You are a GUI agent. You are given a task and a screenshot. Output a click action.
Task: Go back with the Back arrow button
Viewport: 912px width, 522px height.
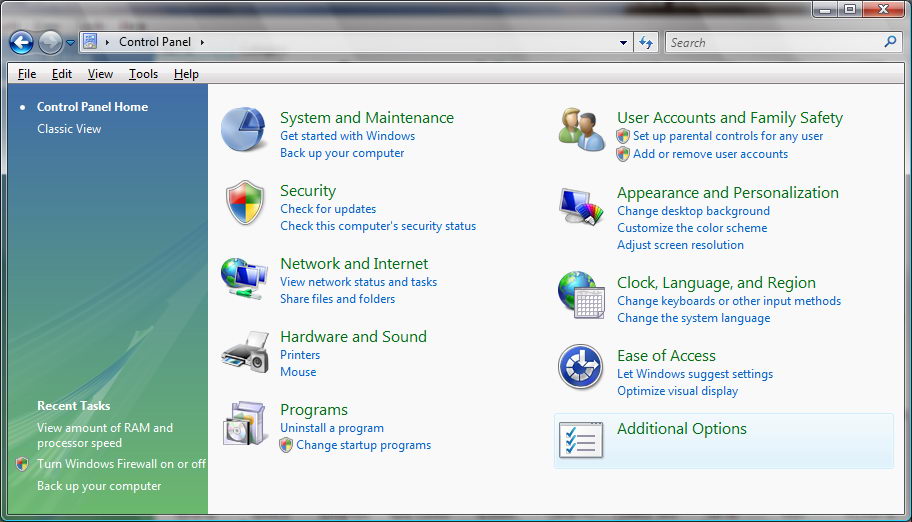22,42
